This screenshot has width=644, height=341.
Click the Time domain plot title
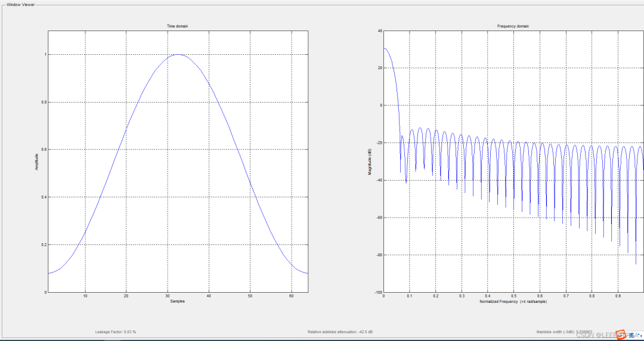point(178,26)
